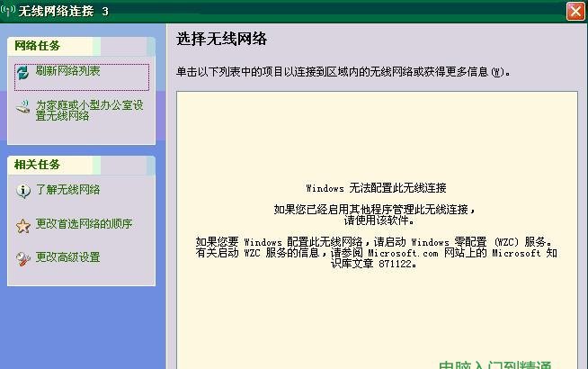Viewport: 588px width, 369px height.
Task: Click the message 'Windows 无法配置此无线连接'
Action: (x=376, y=188)
